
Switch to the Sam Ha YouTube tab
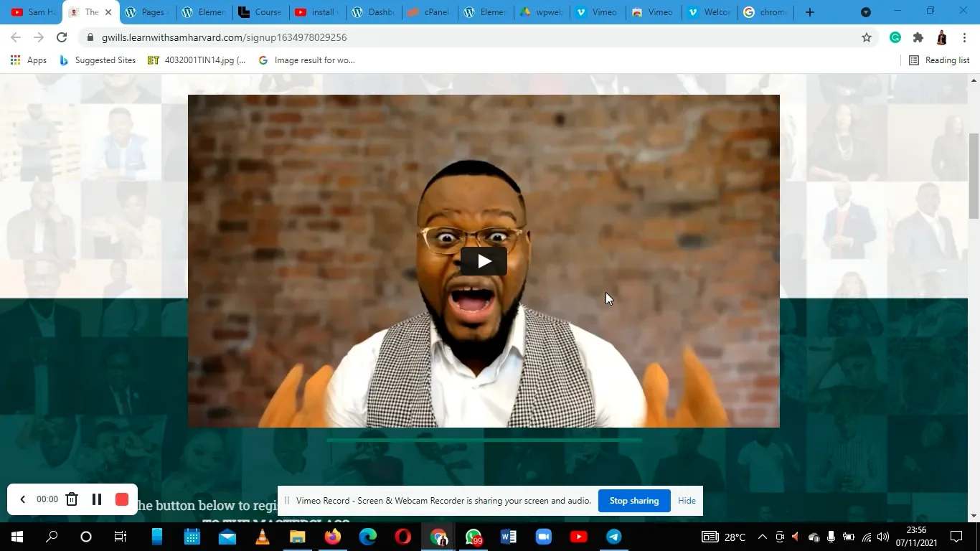[33, 12]
